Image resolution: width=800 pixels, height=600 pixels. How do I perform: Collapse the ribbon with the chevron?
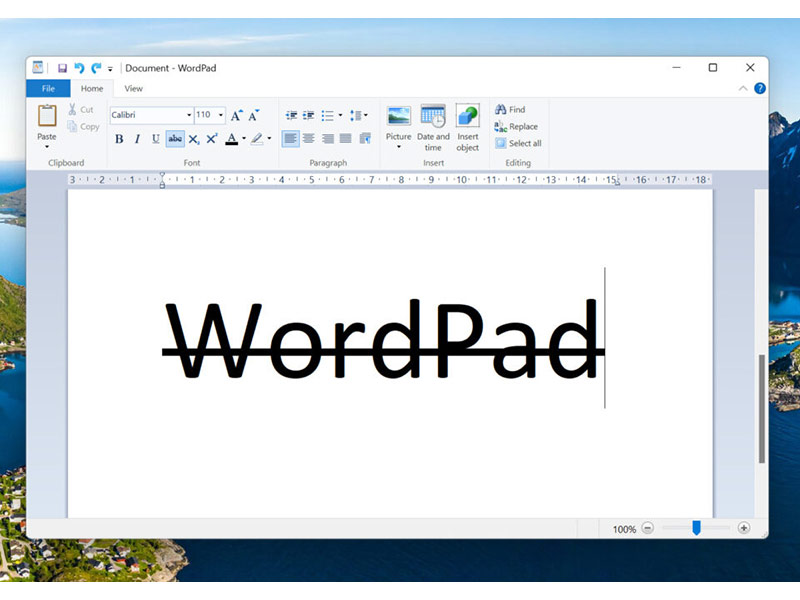click(743, 88)
